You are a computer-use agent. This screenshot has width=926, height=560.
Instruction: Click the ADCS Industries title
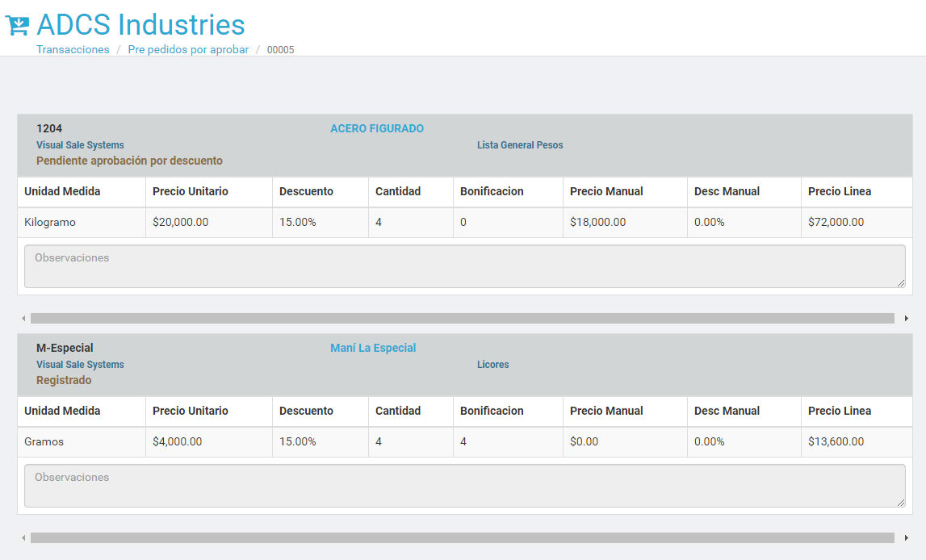(x=140, y=25)
